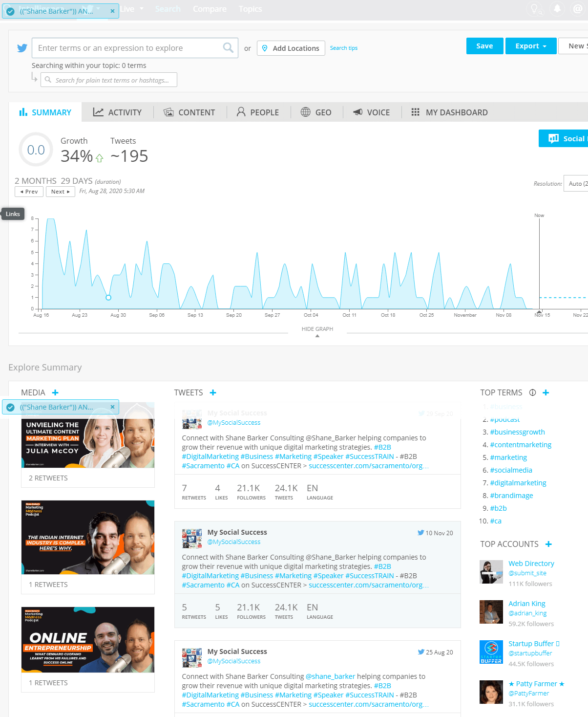Open the CONTENT tab

pos(189,112)
